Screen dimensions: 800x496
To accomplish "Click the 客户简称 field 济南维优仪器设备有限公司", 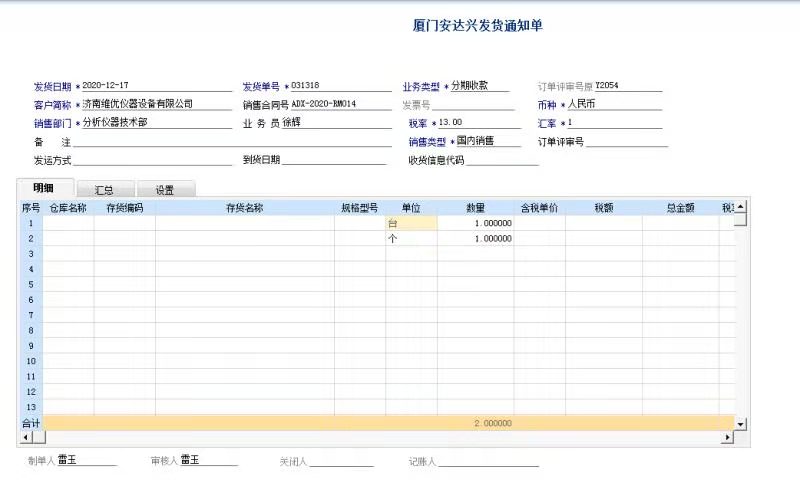I will pyautogui.click(x=157, y=104).
